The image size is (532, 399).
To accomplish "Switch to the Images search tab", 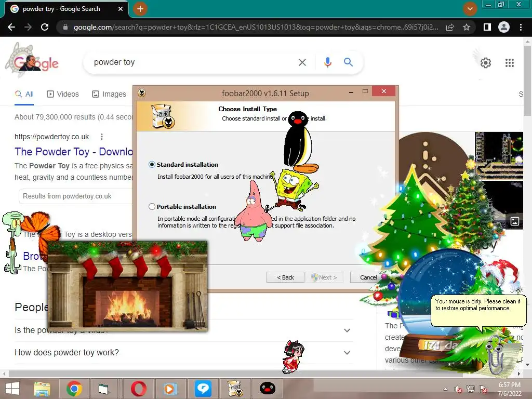I will pos(109,94).
